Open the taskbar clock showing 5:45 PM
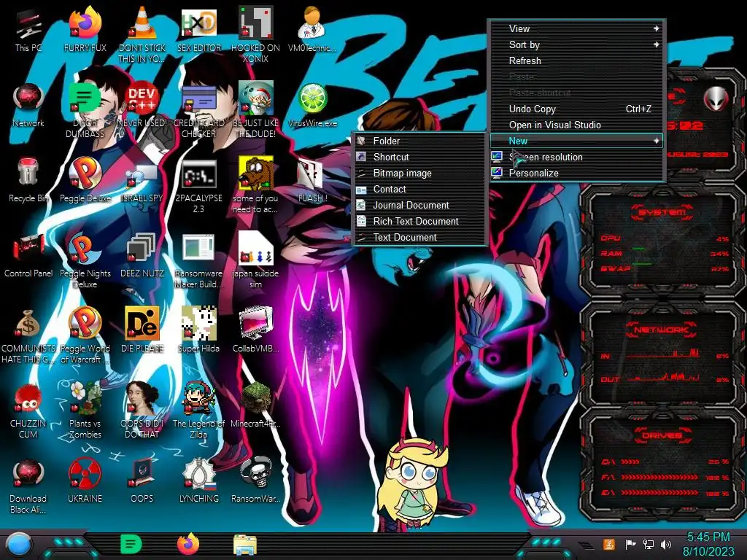 click(x=708, y=544)
